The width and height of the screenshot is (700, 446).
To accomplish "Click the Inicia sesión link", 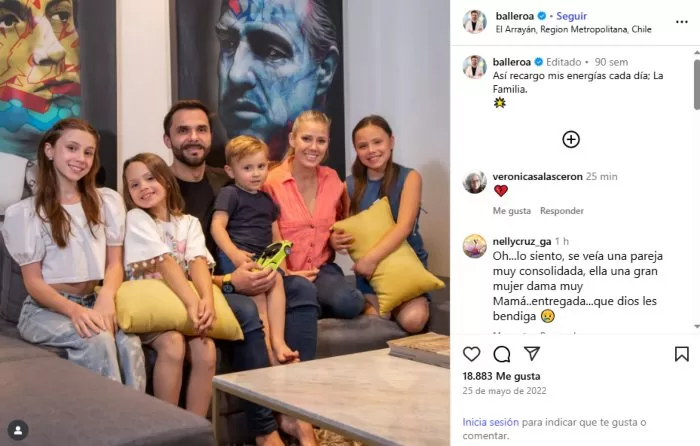I will 491,422.
